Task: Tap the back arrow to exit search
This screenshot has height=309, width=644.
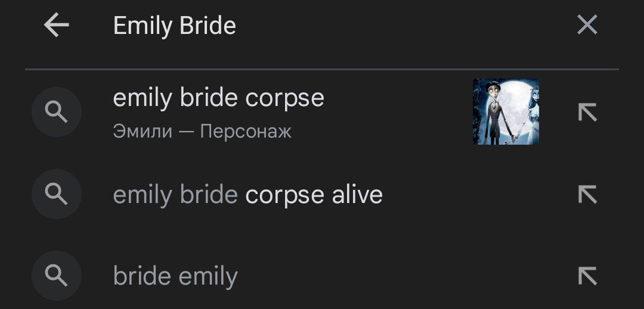Action: point(57,26)
